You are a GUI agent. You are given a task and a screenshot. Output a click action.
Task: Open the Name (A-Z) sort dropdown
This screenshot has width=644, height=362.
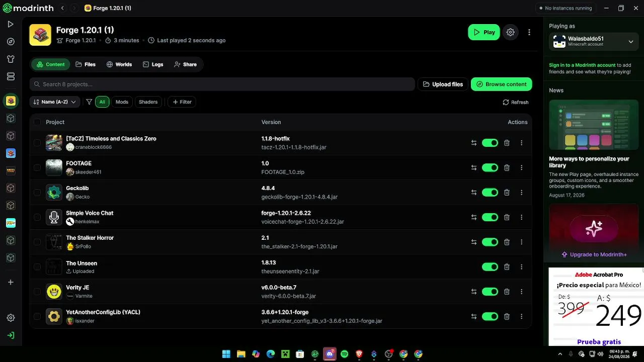click(x=55, y=102)
